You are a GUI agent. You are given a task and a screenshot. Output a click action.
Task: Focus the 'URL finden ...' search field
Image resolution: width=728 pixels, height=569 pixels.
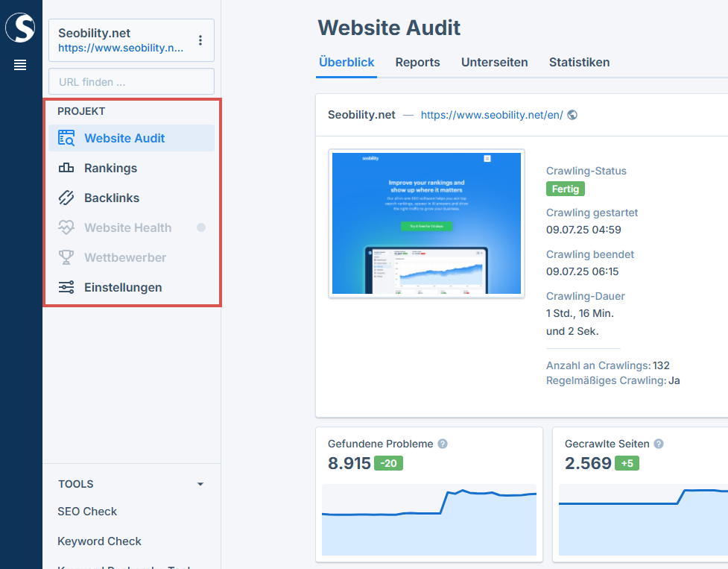coord(131,82)
